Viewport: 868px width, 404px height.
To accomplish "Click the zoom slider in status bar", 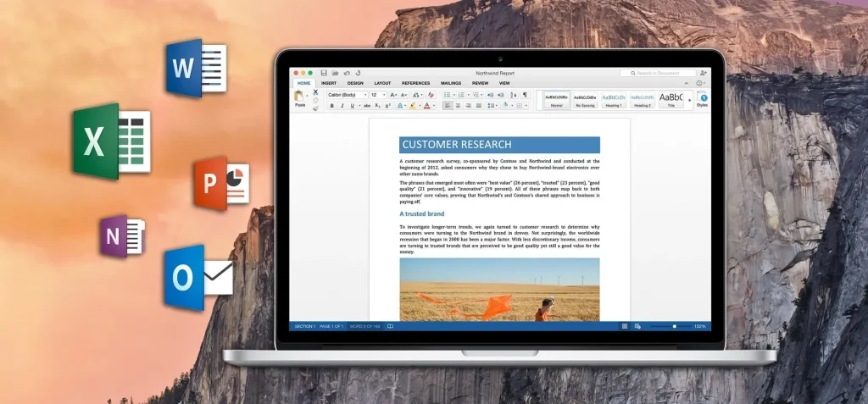I will click(x=674, y=326).
